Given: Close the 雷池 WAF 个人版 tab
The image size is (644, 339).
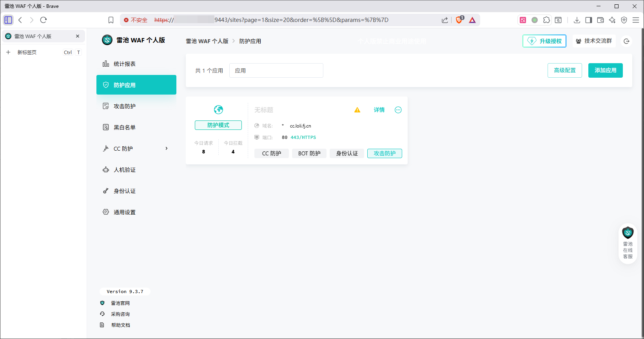Looking at the screenshot, I should pyautogui.click(x=78, y=36).
